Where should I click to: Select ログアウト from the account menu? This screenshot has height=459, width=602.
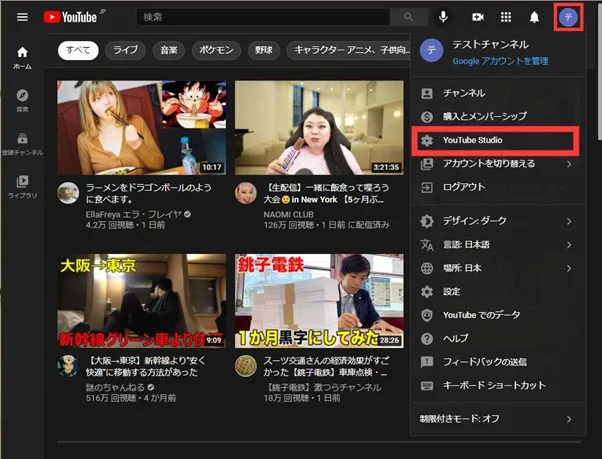464,187
